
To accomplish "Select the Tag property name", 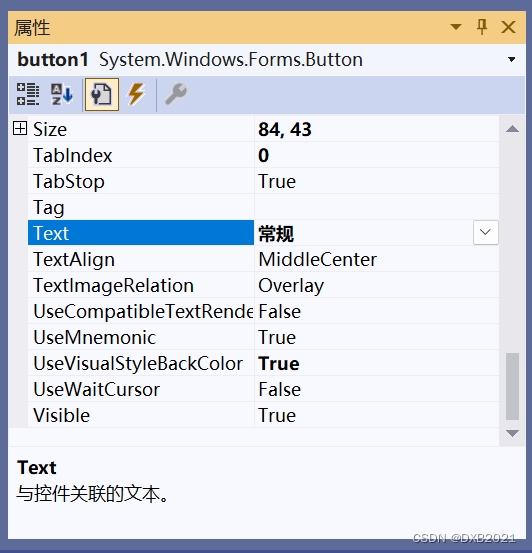I will [x=49, y=208].
